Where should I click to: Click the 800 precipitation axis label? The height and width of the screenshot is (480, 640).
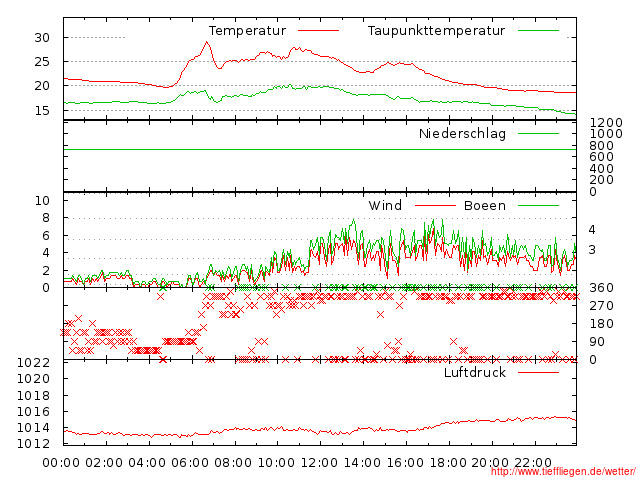coord(602,146)
